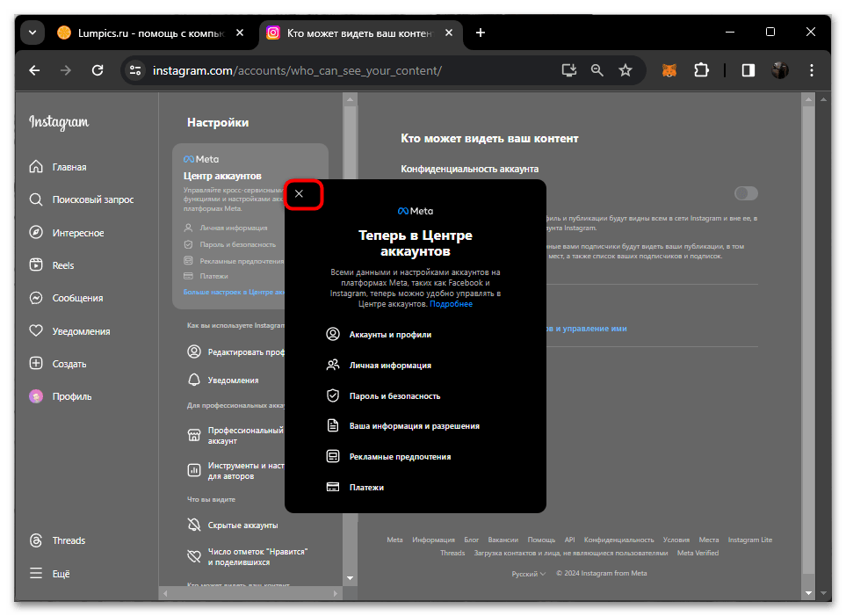Toggle the browser side panel
Image resolution: width=846 pixels, height=616 pixels.
click(x=748, y=70)
